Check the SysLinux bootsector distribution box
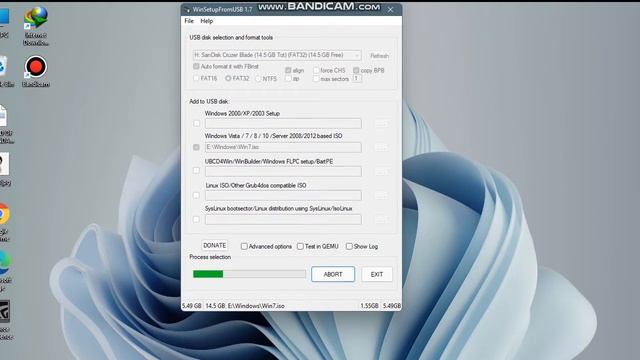This screenshot has width=640, height=360. click(x=196, y=220)
